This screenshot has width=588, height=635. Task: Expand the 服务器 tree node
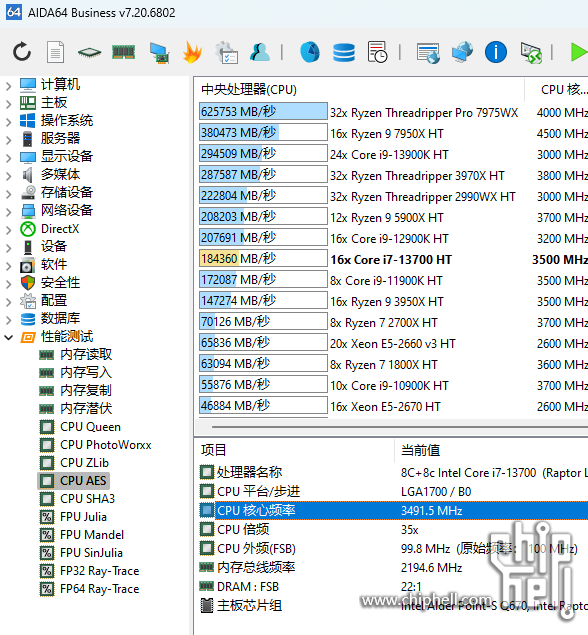click(9, 139)
